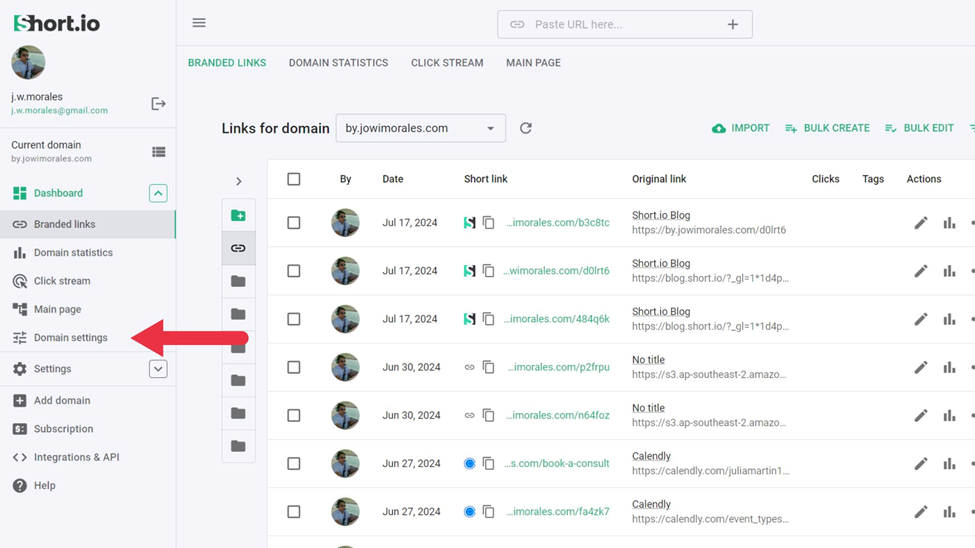Open the first gray folder below link icon
Viewport: 975px width, 548px height.
click(238, 281)
